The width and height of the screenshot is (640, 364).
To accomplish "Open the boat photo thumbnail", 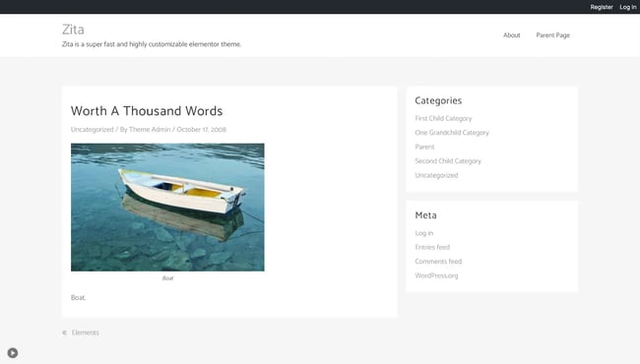I will tap(167, 207).
